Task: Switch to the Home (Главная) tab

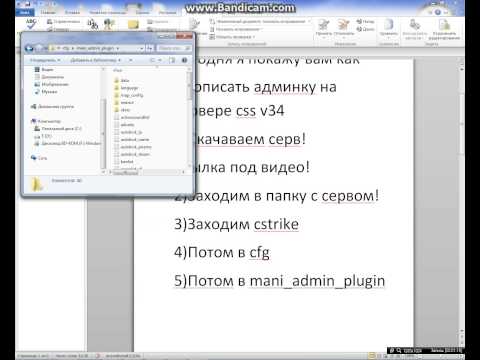Action: click(x=48, y=12)
